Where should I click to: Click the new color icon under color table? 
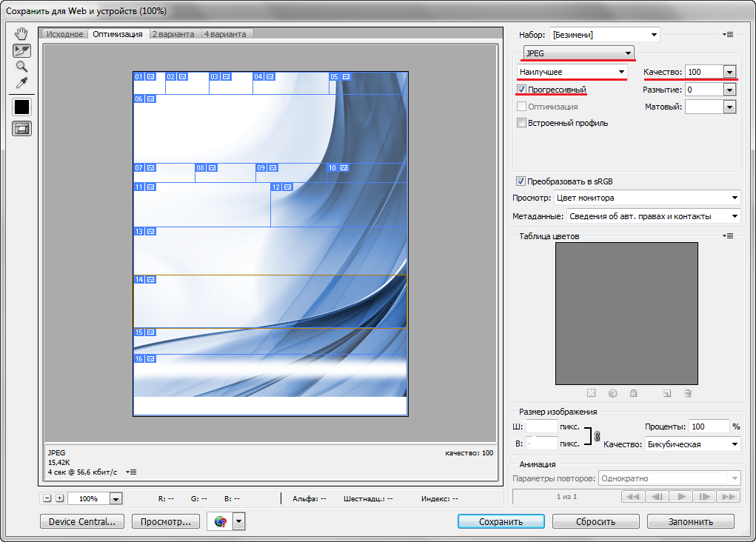pyautogui.click(x=667, y=393)
